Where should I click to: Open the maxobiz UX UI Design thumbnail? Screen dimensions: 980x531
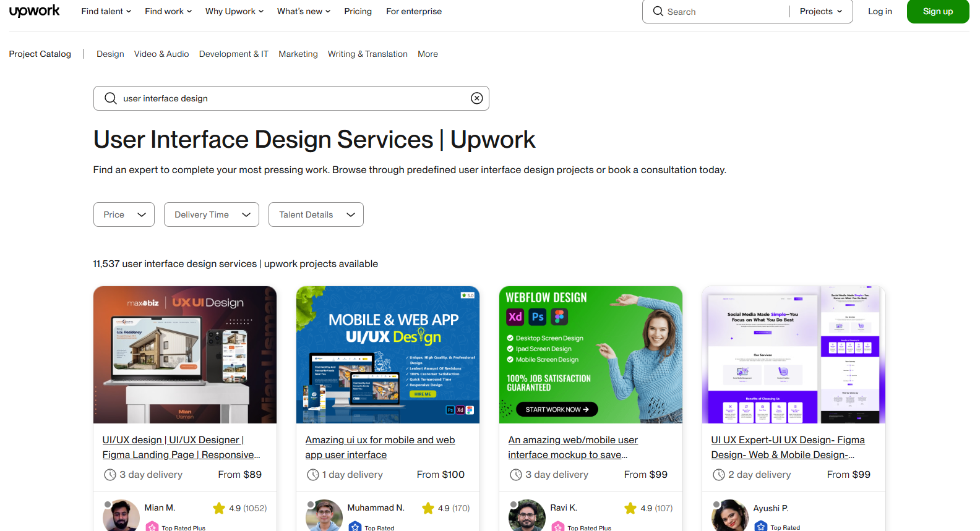click(185, 355)
